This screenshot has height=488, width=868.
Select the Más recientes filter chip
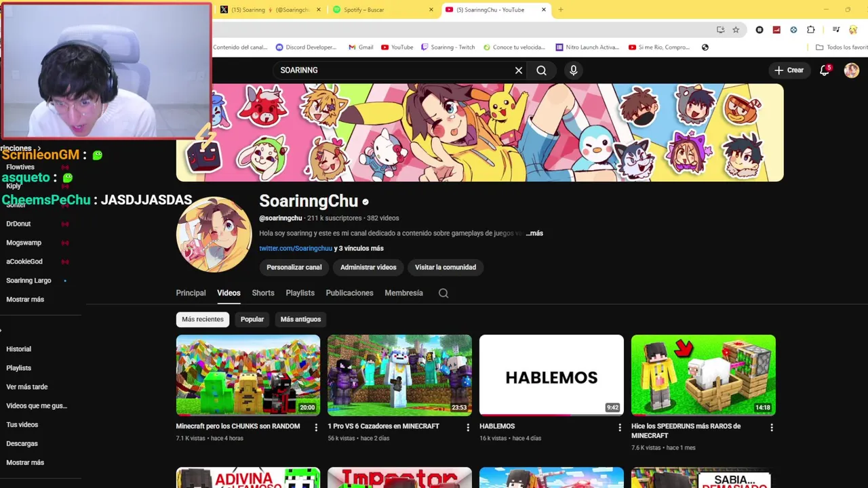pyautogui.click(x=202, y=319)
